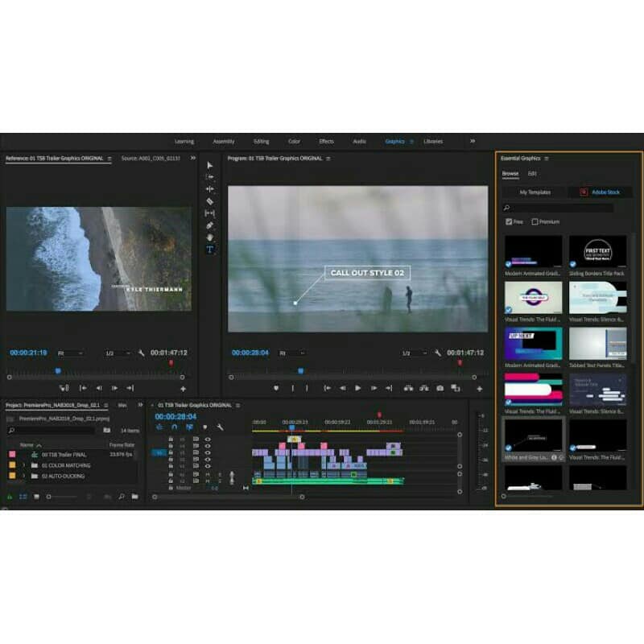Click the Lift button in Program monitor

(x=408, y=388)
